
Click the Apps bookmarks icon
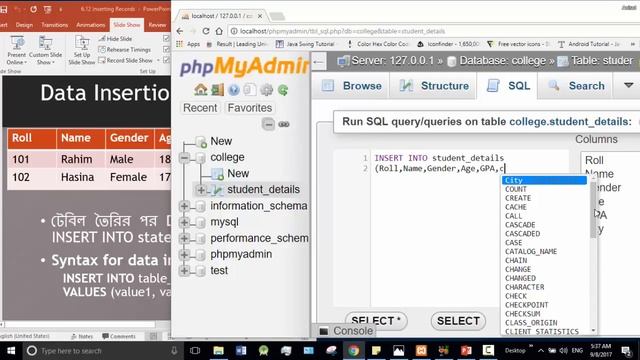[x=189, y=44]
